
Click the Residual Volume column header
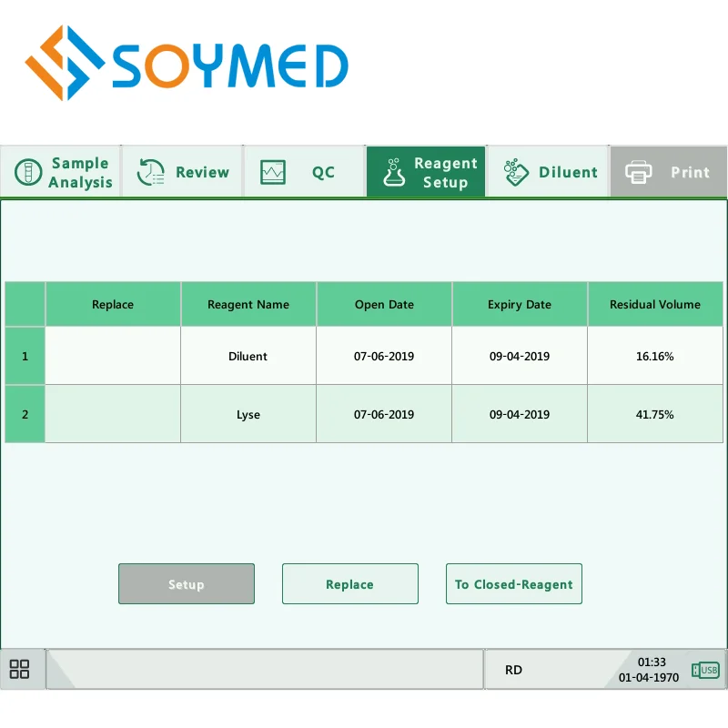(655, 304)
